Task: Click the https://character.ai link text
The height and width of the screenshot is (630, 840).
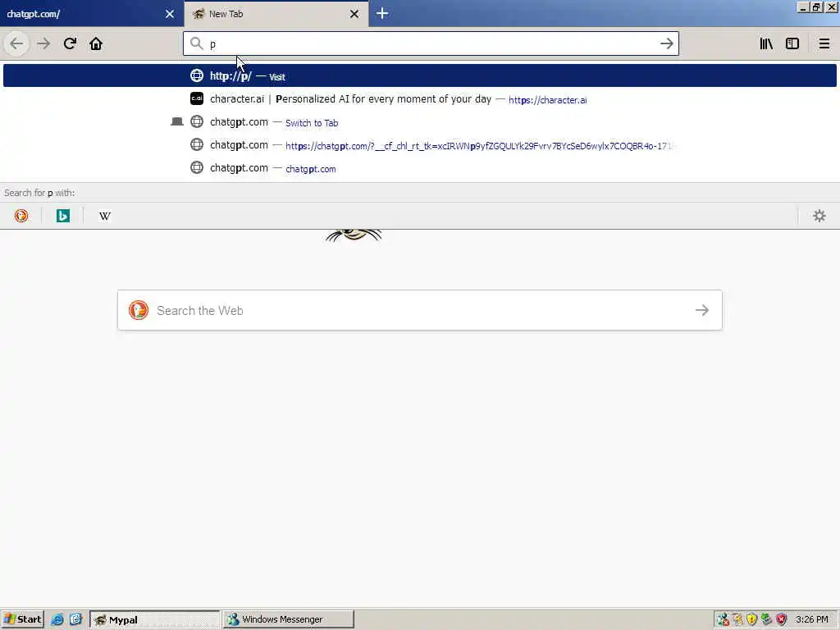Action: pyautogui.click(x=547, y=99)
